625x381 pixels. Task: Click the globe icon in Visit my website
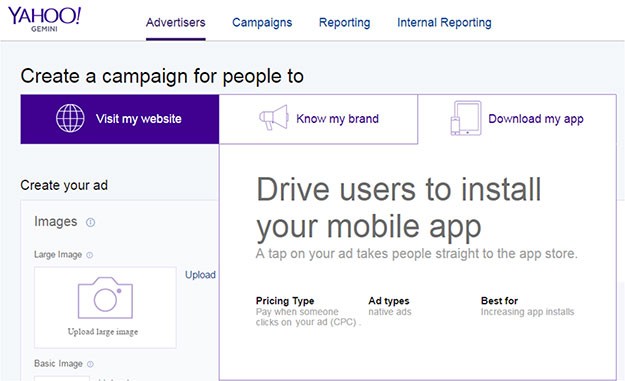point(70,118)
